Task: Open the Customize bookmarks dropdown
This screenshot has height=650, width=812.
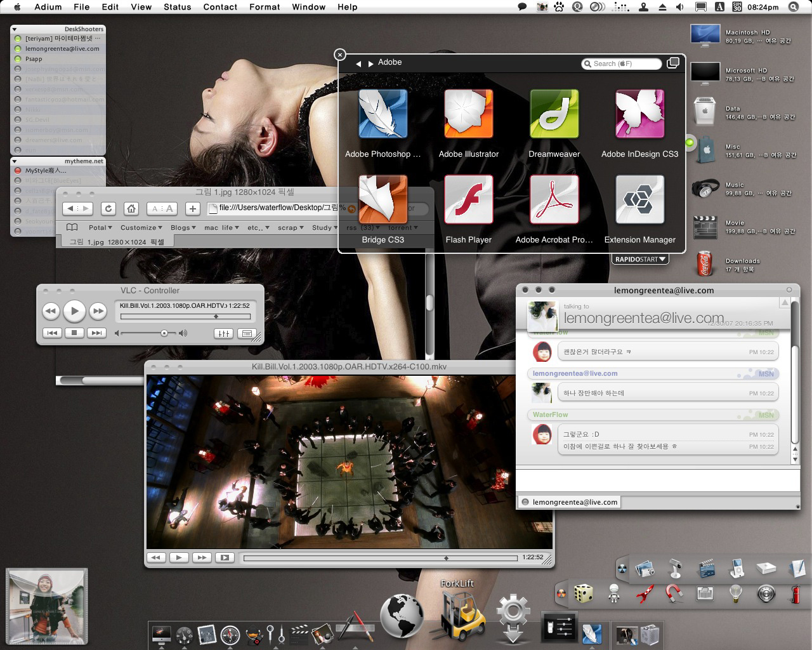Action: [x=141, y=227]
